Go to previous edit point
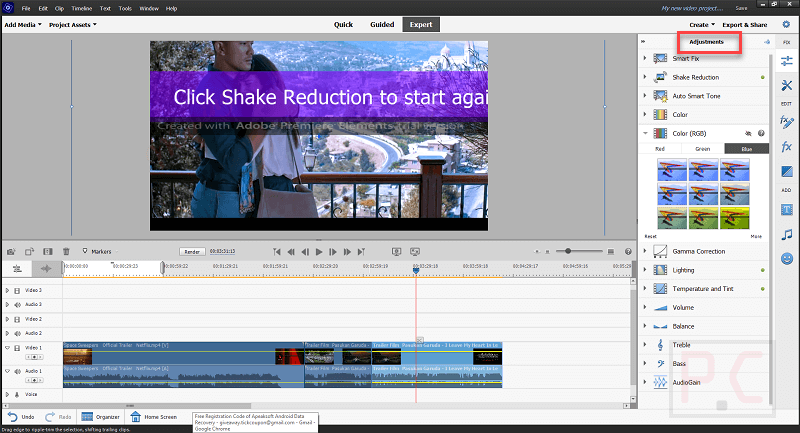 (277, 251)
